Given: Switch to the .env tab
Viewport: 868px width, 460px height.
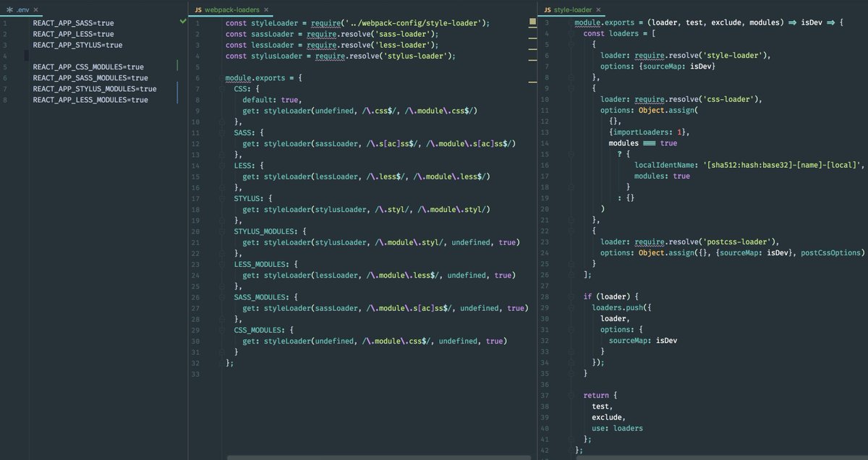Looking at the screenshot, I should pos(22,10).
